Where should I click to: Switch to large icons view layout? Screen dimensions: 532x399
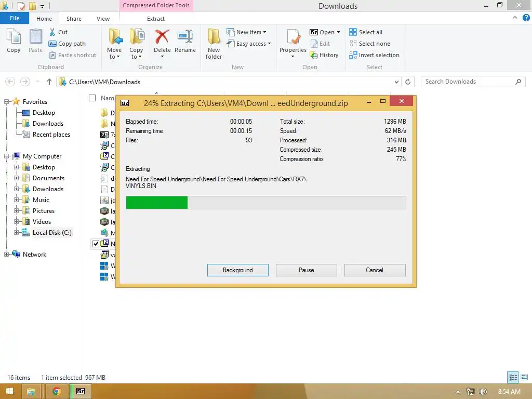click(524, 377)
